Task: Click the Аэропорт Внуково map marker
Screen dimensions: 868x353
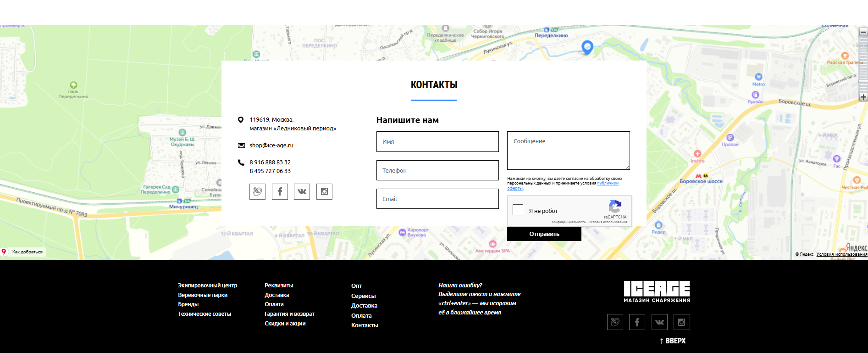Action: click(x=402, y=232)
